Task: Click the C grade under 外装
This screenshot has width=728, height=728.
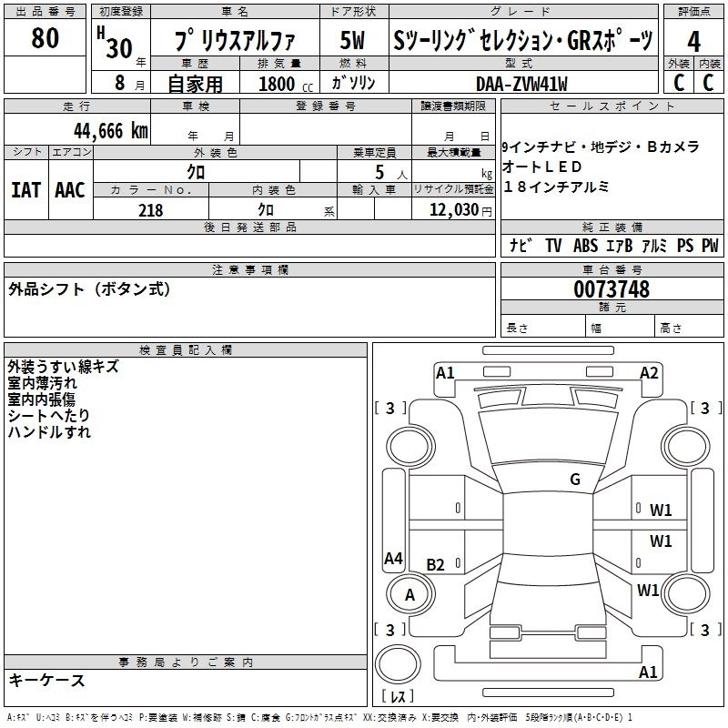Action: (679, 83)
